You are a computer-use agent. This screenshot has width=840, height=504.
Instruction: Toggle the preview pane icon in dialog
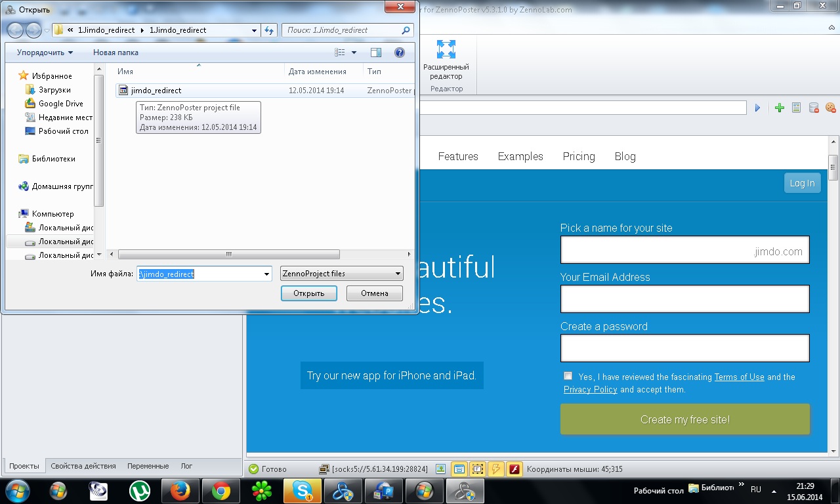pyautogui.click(x=376, y=52)
